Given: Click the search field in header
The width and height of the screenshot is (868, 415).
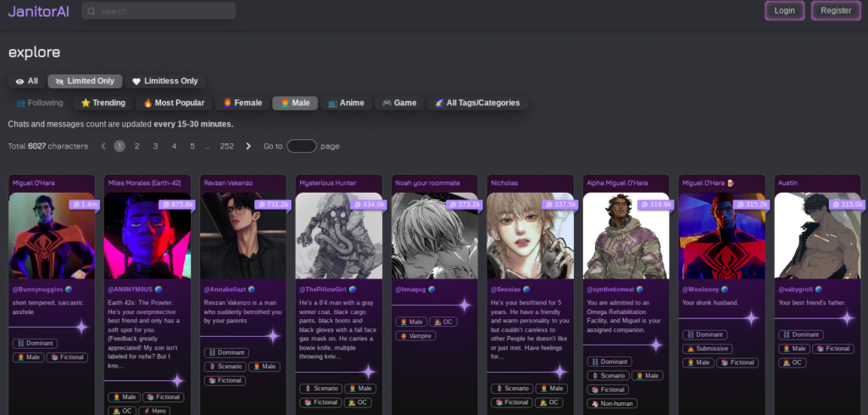Looking at the screenshot, I should point(159,10).
